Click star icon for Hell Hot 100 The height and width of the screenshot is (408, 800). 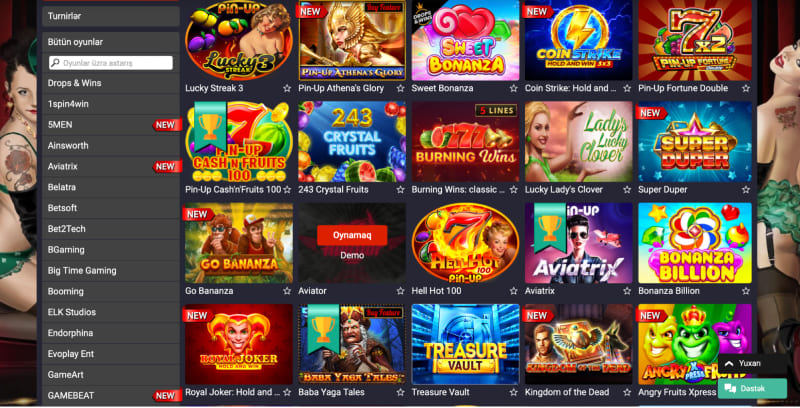click(513, 291)
